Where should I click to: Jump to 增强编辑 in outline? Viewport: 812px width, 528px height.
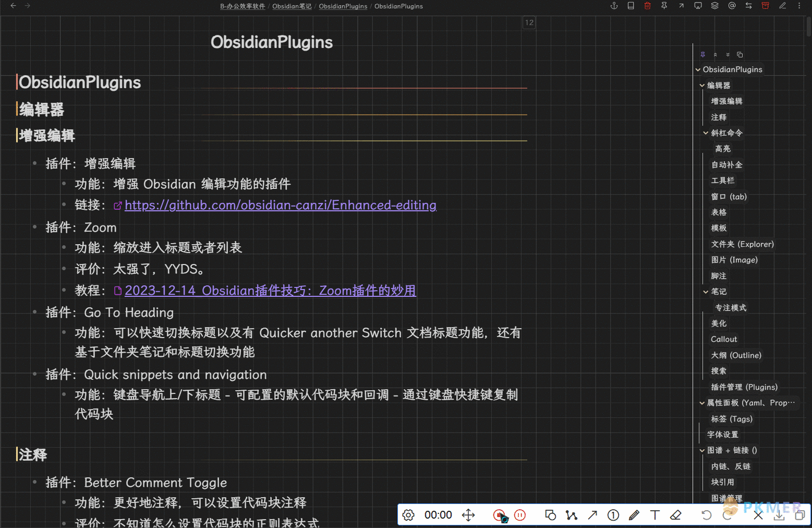click(726, 101)
